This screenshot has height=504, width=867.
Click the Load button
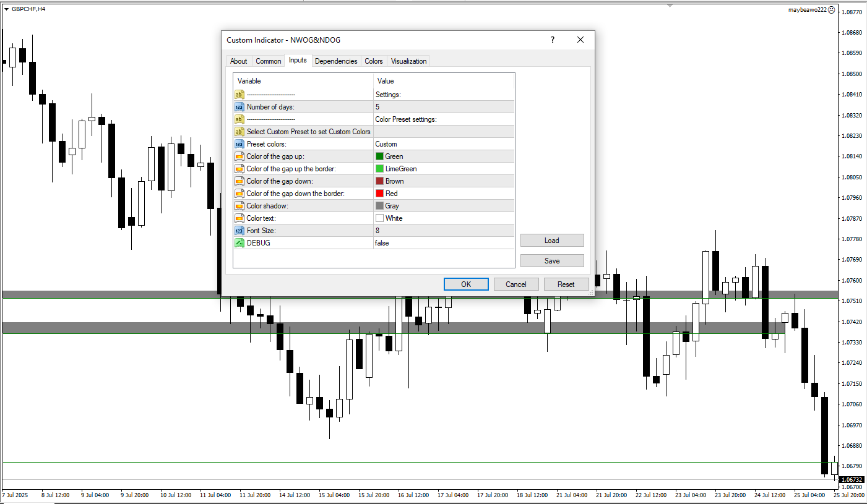(552, 241)
